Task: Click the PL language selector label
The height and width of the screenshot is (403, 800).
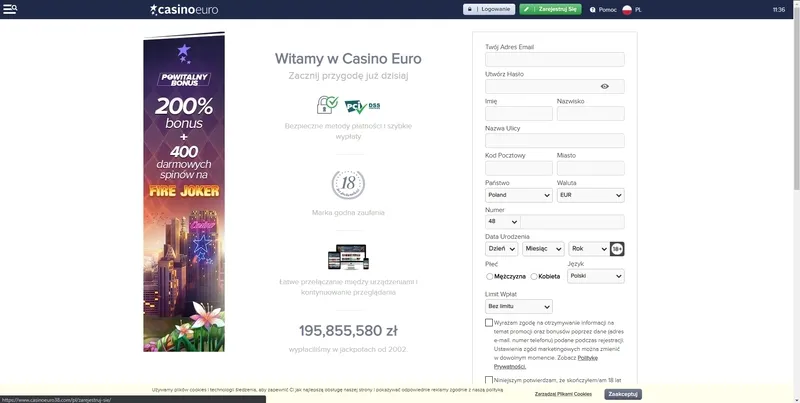Action: (638, 10)
